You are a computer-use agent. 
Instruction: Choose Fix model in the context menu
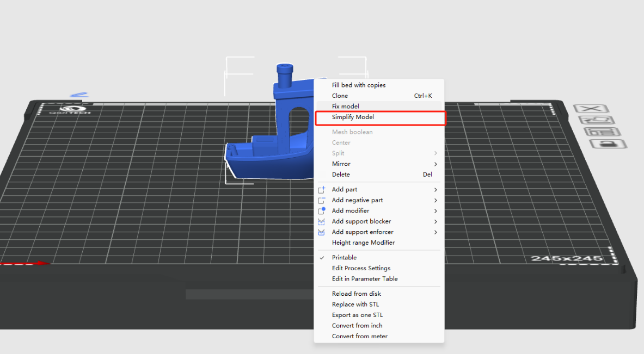point(345,107)
